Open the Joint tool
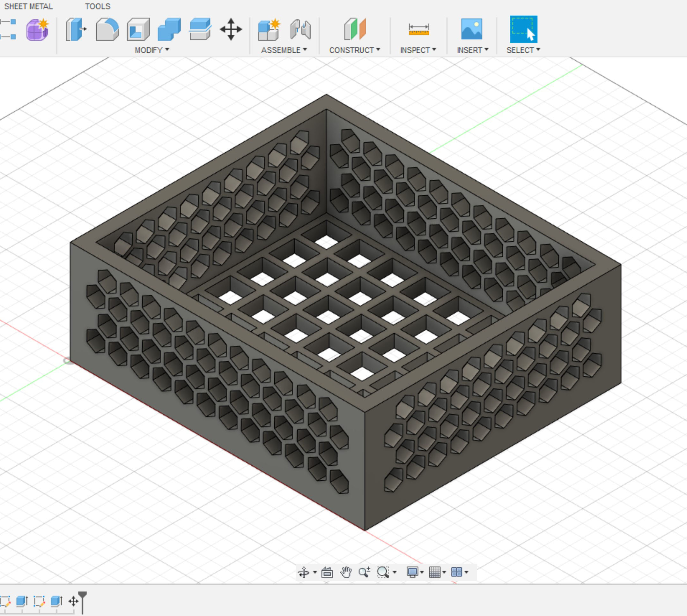 point(300,29)
